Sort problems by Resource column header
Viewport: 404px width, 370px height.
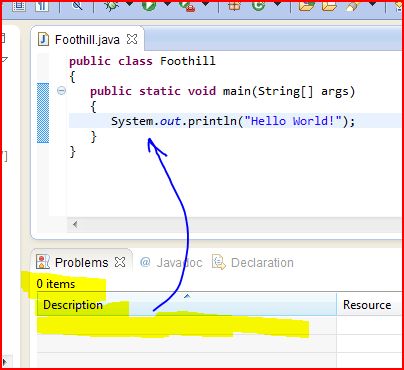pyautogui.click(x=369, y=305)
